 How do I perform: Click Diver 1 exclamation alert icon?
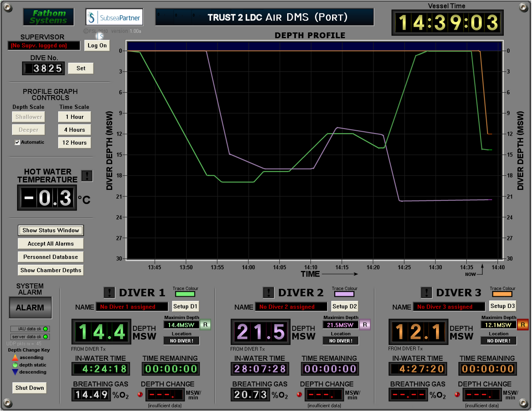pos(109,293)
